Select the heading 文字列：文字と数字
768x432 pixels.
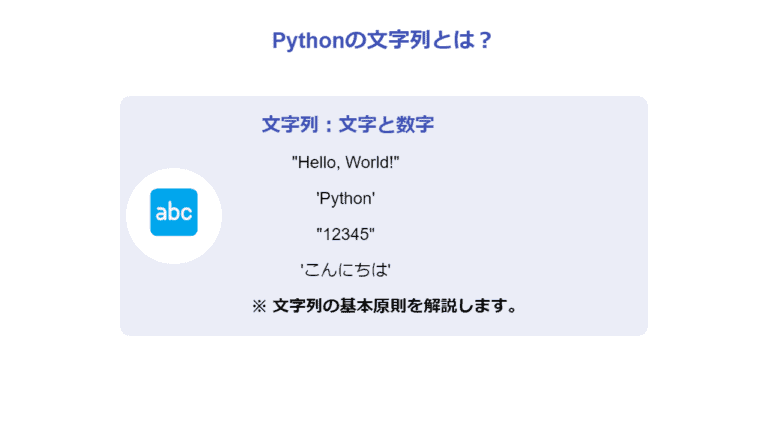[347, 125]
